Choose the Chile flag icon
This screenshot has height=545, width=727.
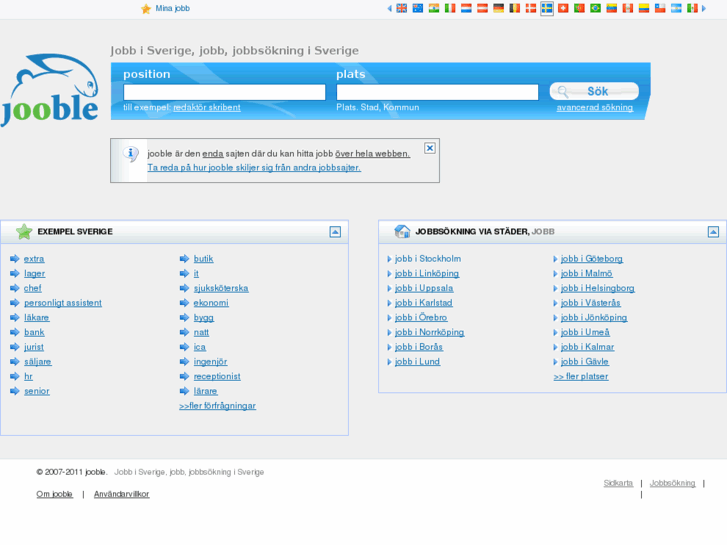coord(660,8)
